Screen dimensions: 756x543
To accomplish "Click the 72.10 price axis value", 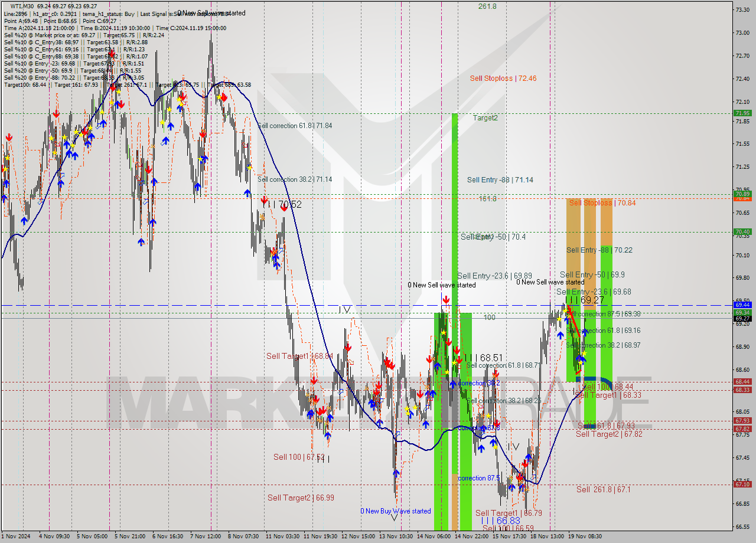I will 742,101.
